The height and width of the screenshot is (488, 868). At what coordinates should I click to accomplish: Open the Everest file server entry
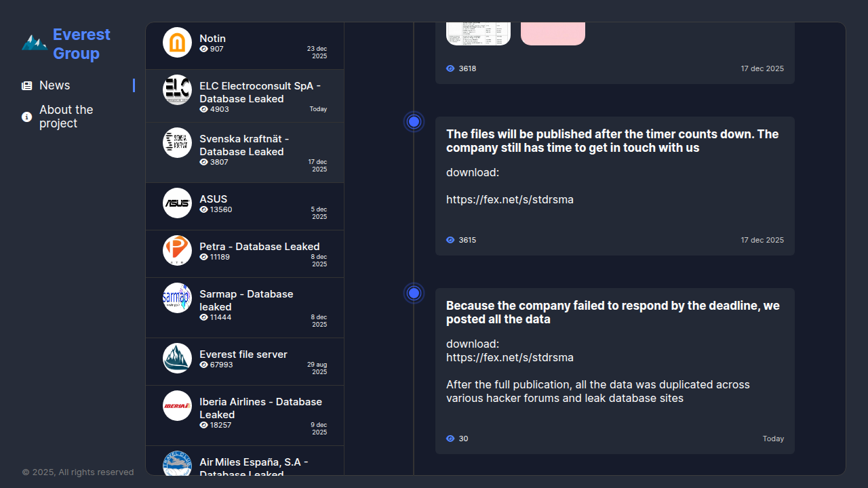click(243, 354)
